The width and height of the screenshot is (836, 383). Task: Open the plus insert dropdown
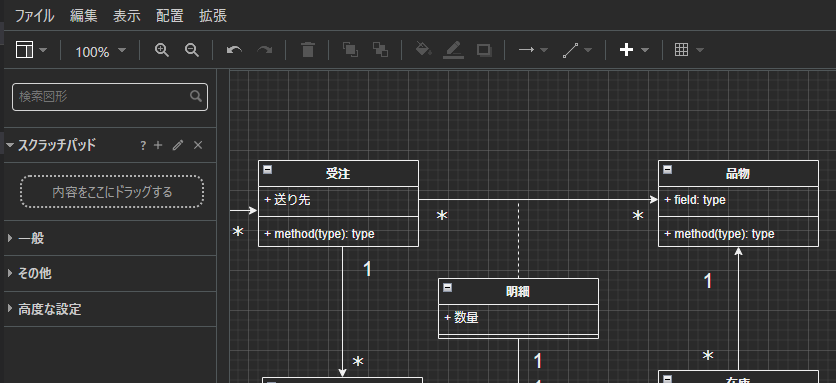(634, 50)
